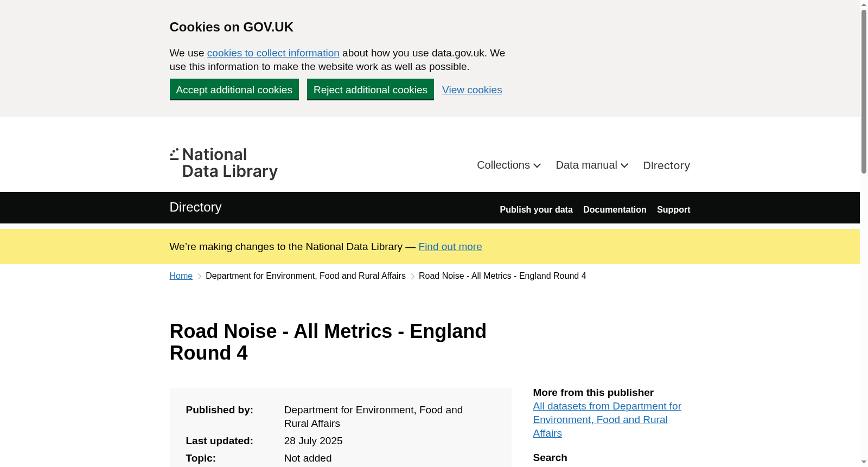Open the View cookies link

[x=472, y=90]
